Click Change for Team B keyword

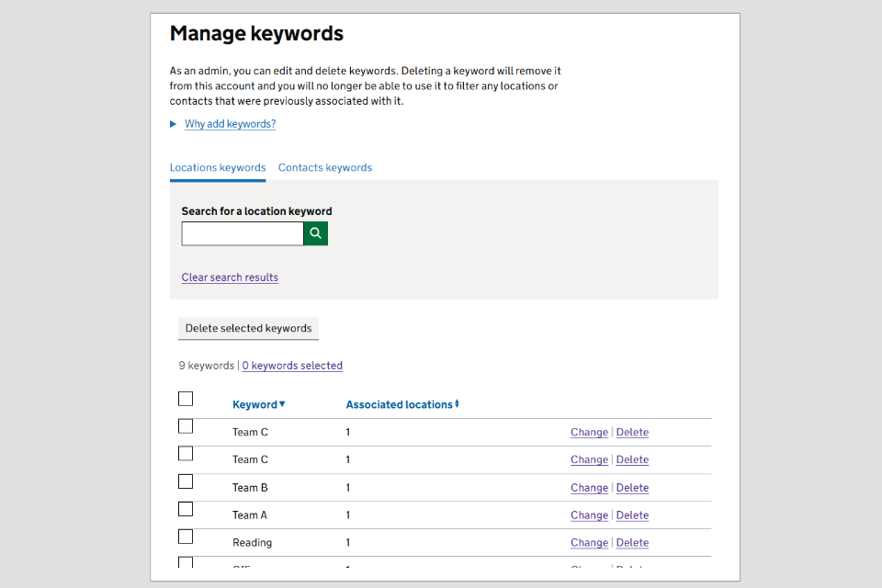[x=589, y=488]
